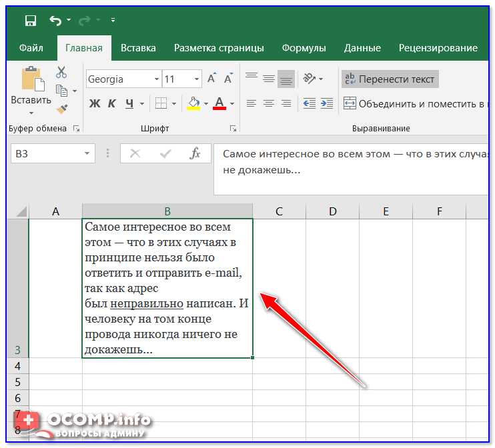
Task: Toggle underline with the Ч button
Action: (x=129, y=103)
